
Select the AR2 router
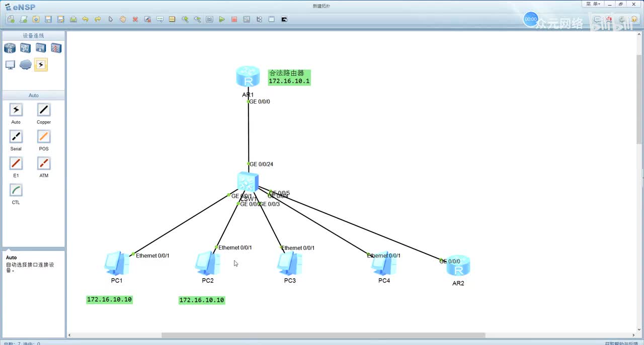(458, 266)
